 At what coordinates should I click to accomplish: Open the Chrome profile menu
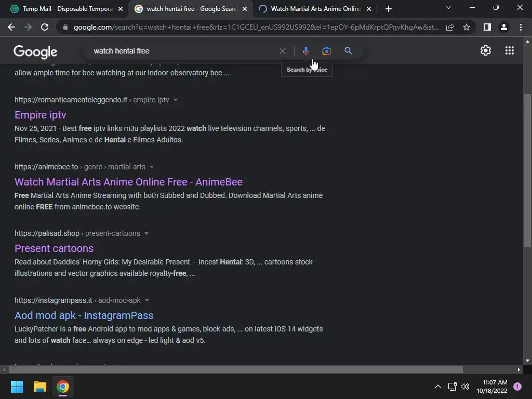coord(504,27)
